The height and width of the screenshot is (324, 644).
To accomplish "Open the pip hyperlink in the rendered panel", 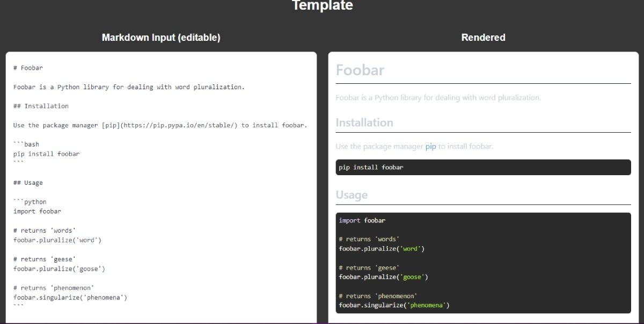I will pos(430,146).
